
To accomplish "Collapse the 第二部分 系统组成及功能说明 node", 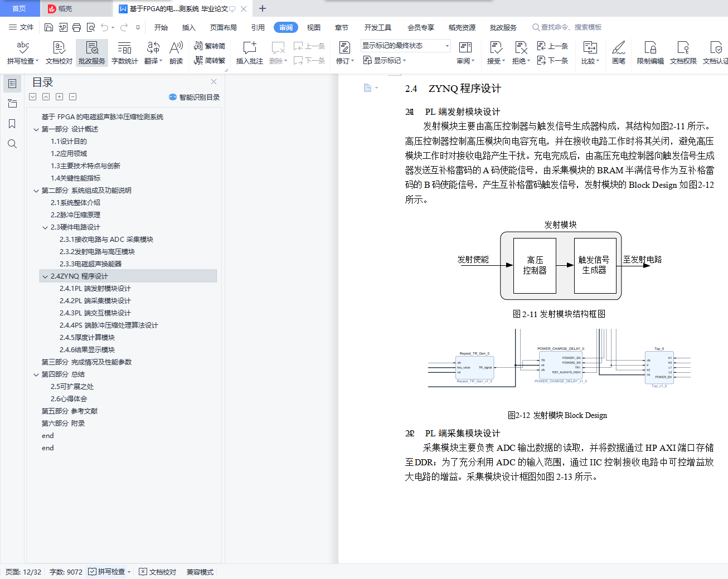I will click(36, 191).
